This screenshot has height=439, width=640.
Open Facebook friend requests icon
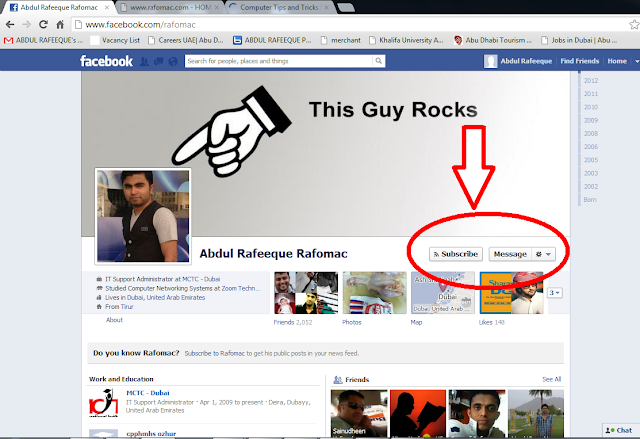pyautogui.click(x=144, y=62)
